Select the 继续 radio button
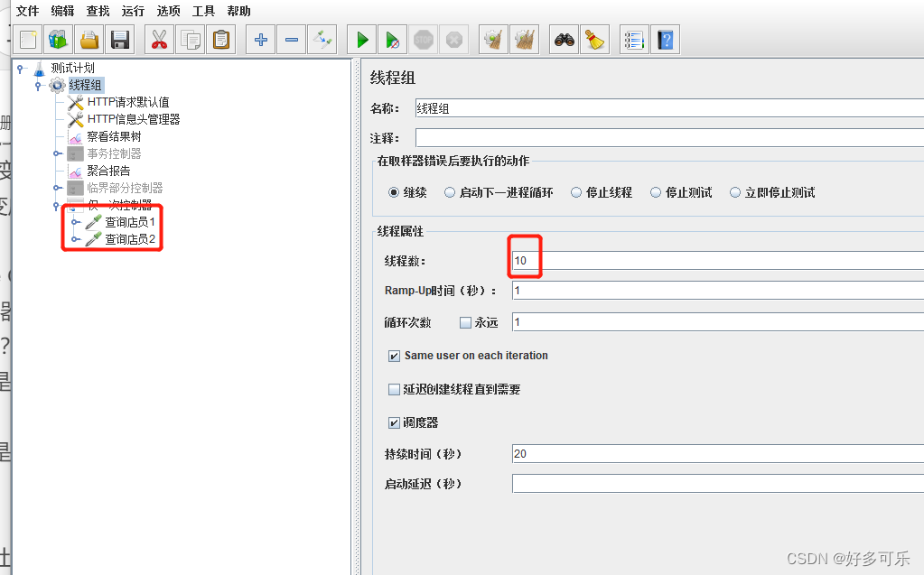The height and width of the screenshot is (575, 924). click(394, 192)
